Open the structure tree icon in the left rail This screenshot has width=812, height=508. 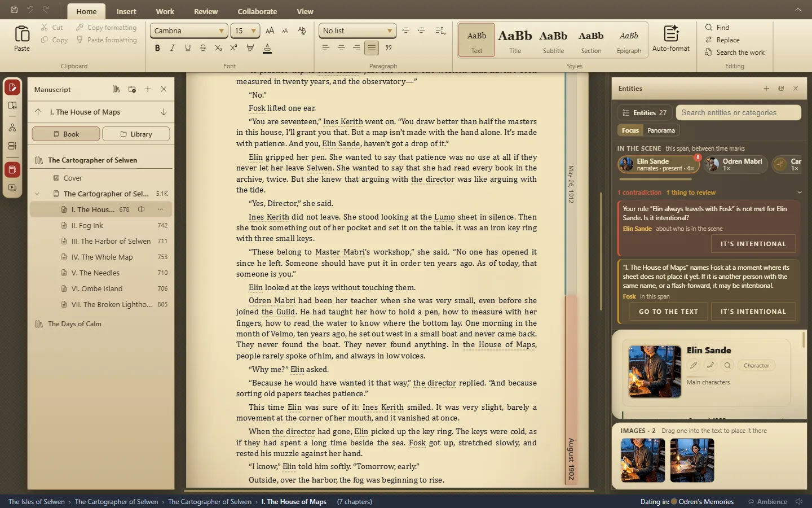coord(12,128)
